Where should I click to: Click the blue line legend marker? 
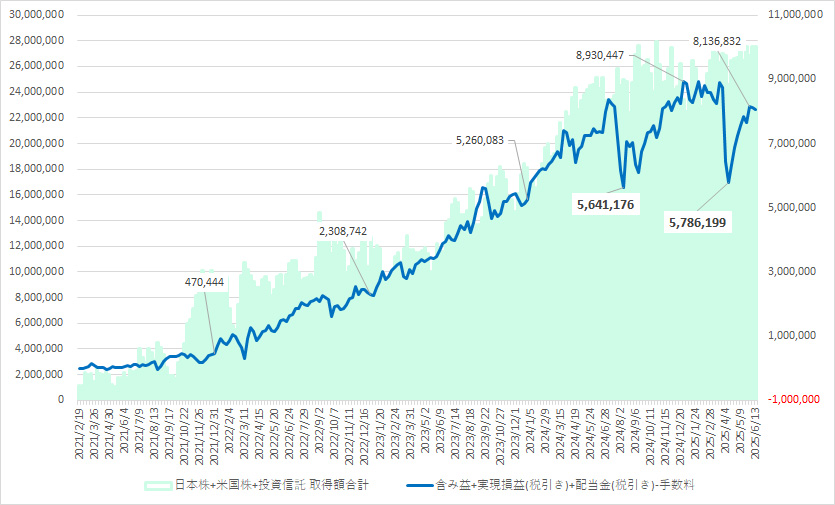pos(415,485)
